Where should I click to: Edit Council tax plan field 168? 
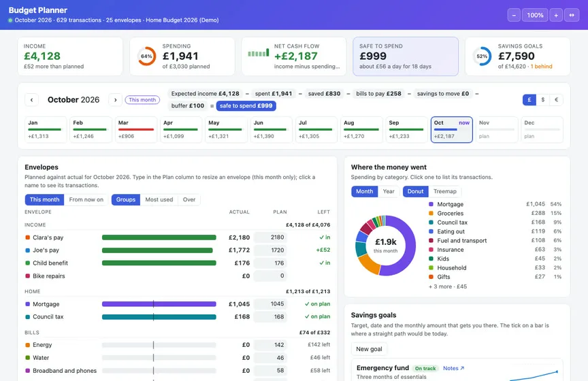click(x=270, y=316)
